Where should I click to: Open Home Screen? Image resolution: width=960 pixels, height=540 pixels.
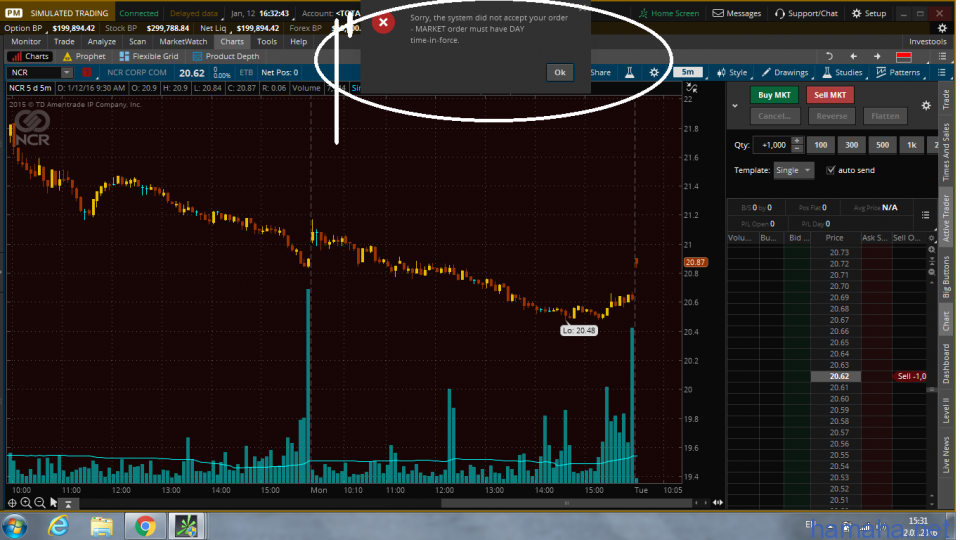click(670, 13)
